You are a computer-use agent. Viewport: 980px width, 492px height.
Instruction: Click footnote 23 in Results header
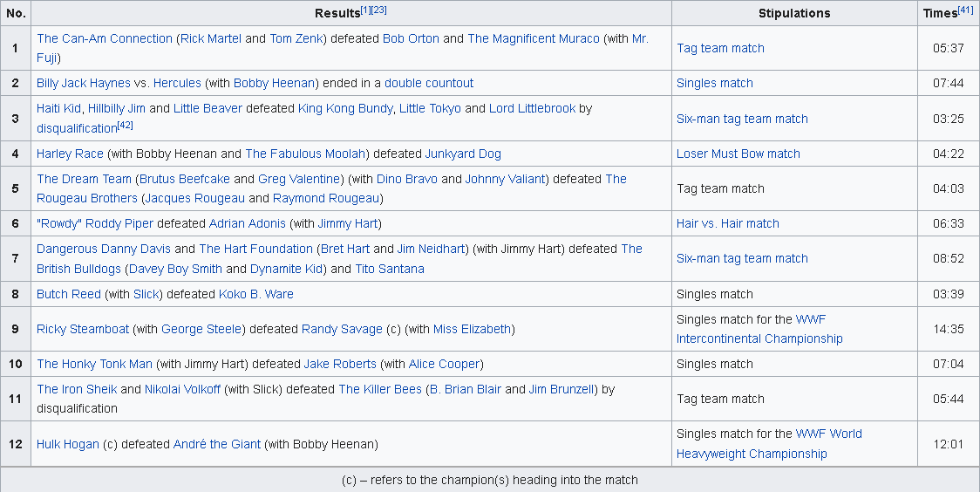(x=378, y=10)
